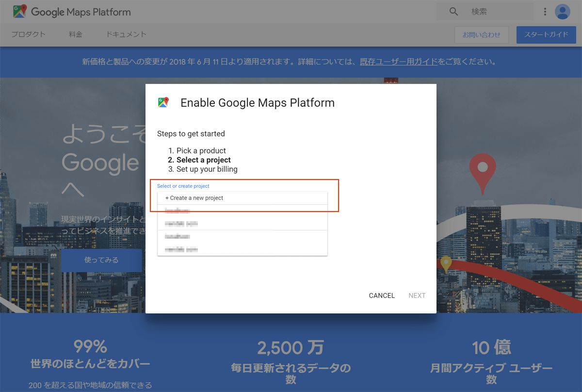Click the お問い合わせ button
Viewport: 582px width, 392px height.
click(481, 35)
